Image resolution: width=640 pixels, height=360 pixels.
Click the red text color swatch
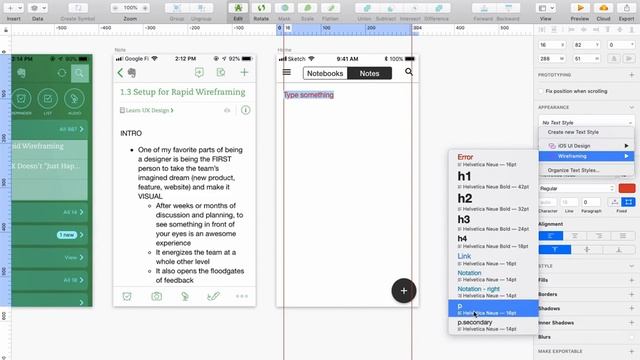[x=627, y=189]
